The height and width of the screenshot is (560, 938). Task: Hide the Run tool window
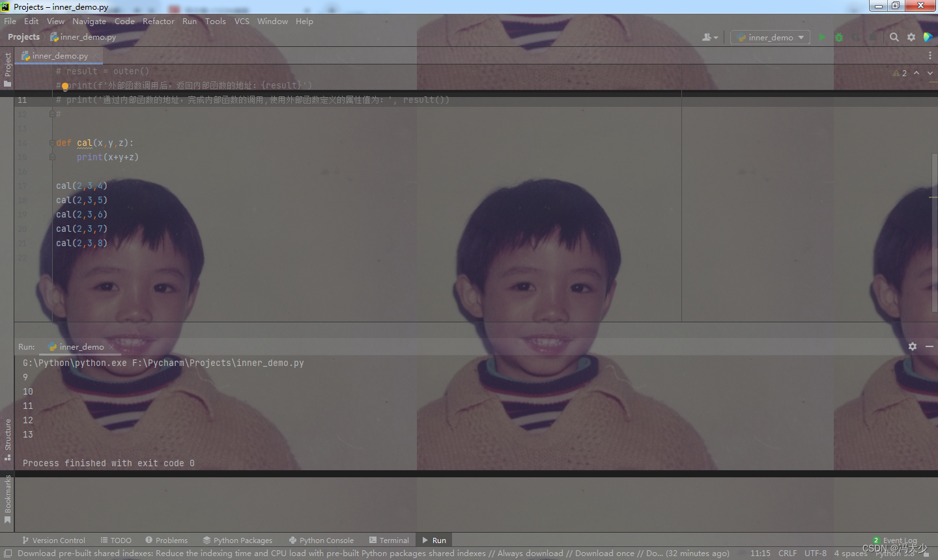click(930, 346)
